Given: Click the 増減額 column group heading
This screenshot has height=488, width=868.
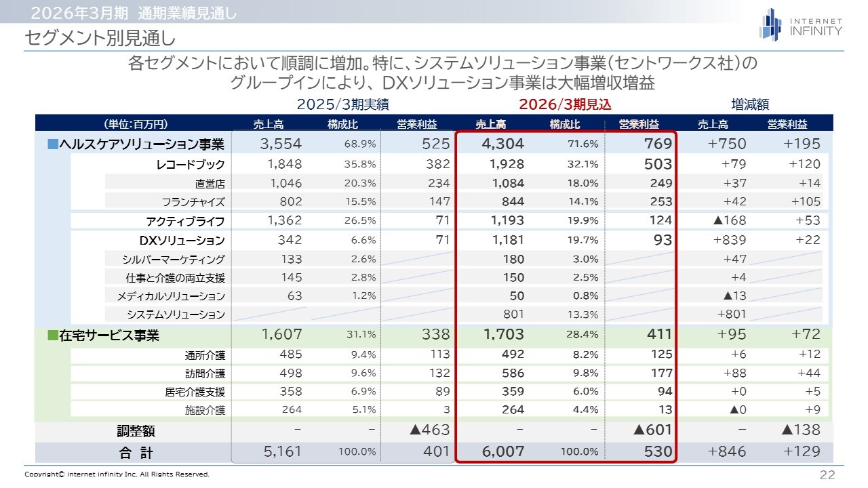Looking at the screenshot, I should pyautogui.click(x=750, y=105).
